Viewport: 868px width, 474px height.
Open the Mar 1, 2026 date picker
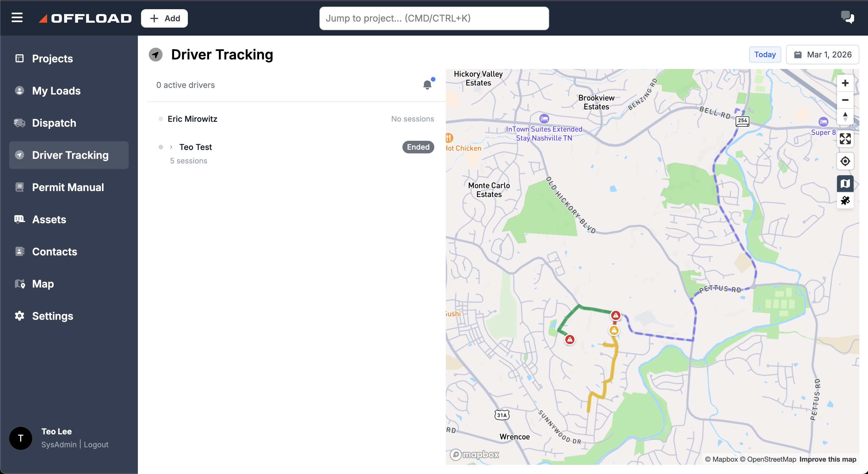[x=822, y=55]
